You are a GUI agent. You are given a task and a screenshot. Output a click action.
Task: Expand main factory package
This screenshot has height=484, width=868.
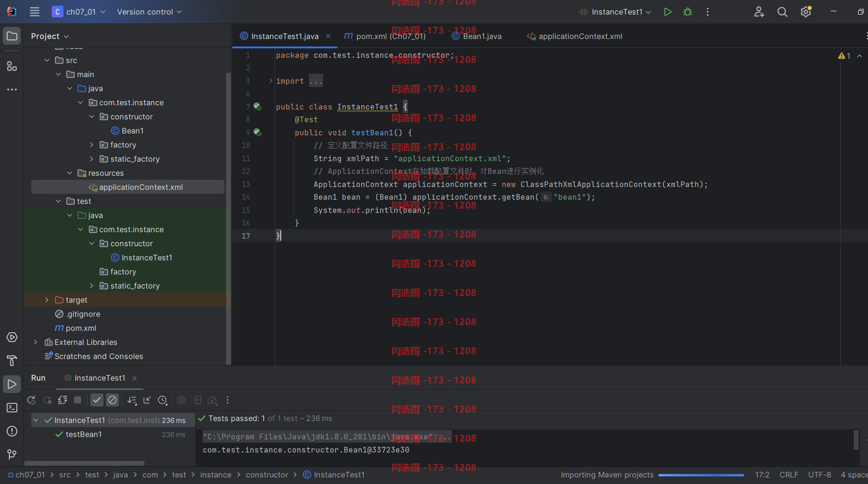coord(92,145)
